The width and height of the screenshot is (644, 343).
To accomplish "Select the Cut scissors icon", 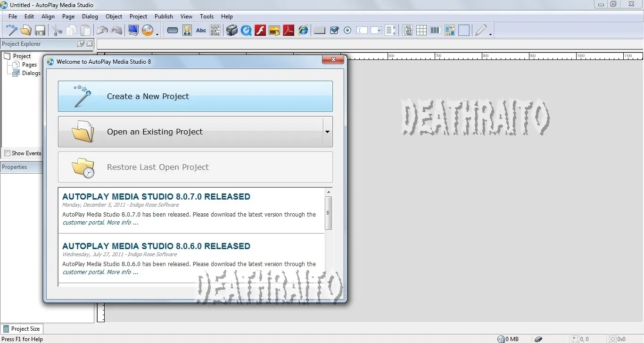I will pyautogui.click(x=57, y=31).
